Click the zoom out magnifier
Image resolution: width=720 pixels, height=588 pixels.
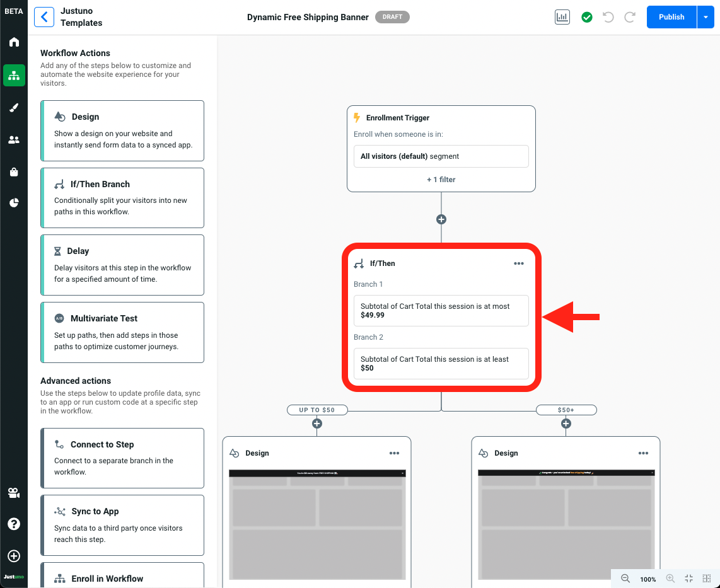tap(625, 579)
